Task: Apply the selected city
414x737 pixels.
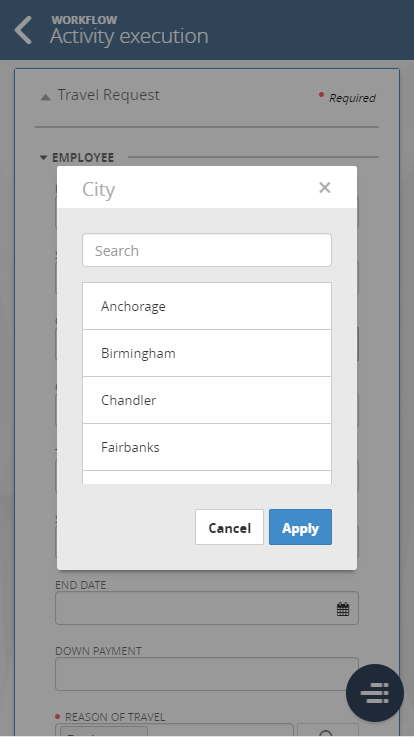Action: click(x=300, y=527)
